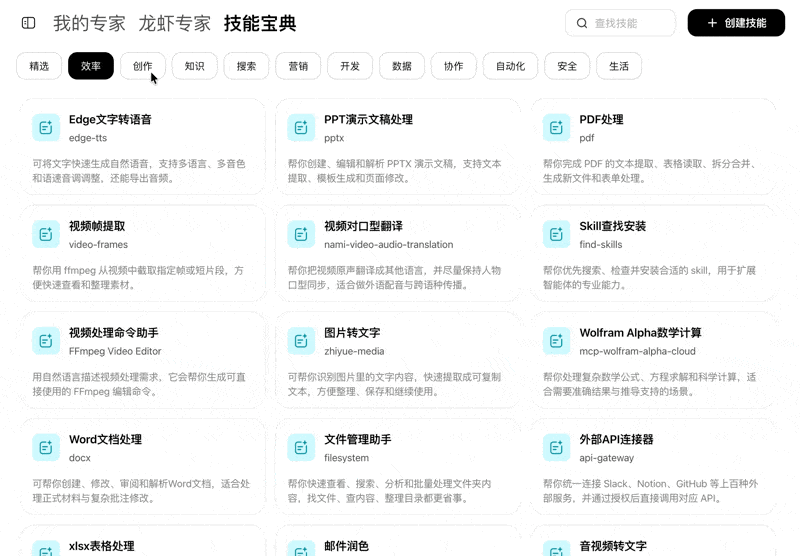Click the 文件管理助手 skill icon
Image resolution: width=800 pixels, height=556 pixels.
301,447
